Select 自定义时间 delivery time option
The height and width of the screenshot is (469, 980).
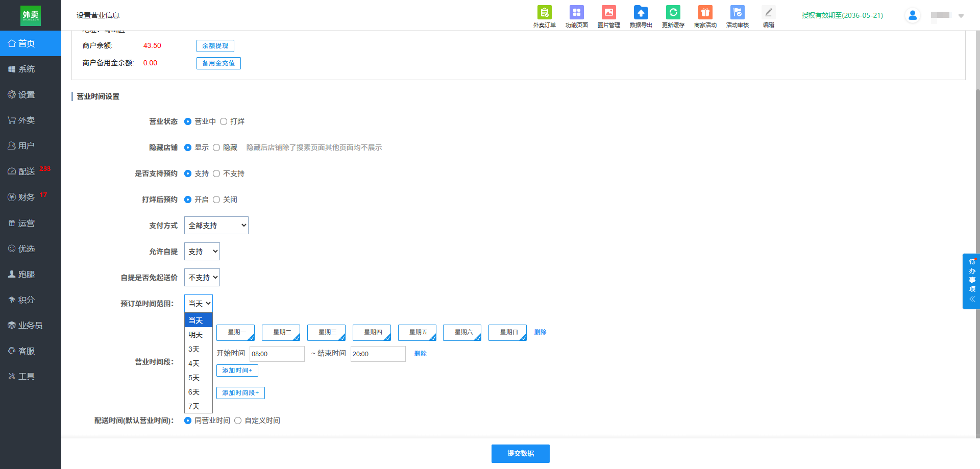(238, 421)
